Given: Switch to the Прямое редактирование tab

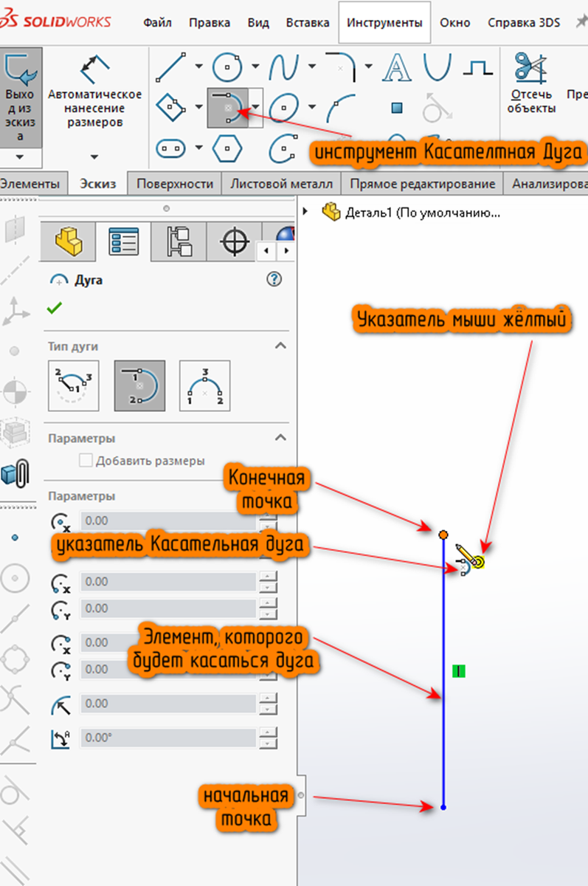Looking at the screenshot, I should point(423,184).
